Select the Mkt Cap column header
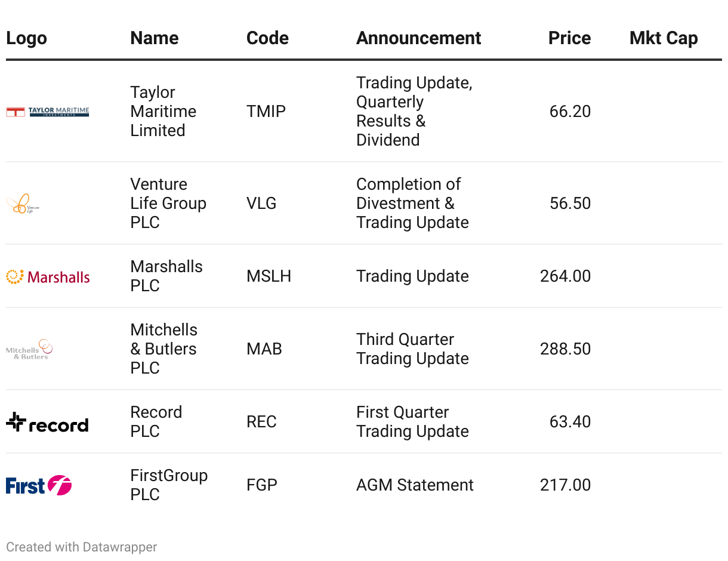This screenshot has width=728, height=561. [x=664, y=38]
